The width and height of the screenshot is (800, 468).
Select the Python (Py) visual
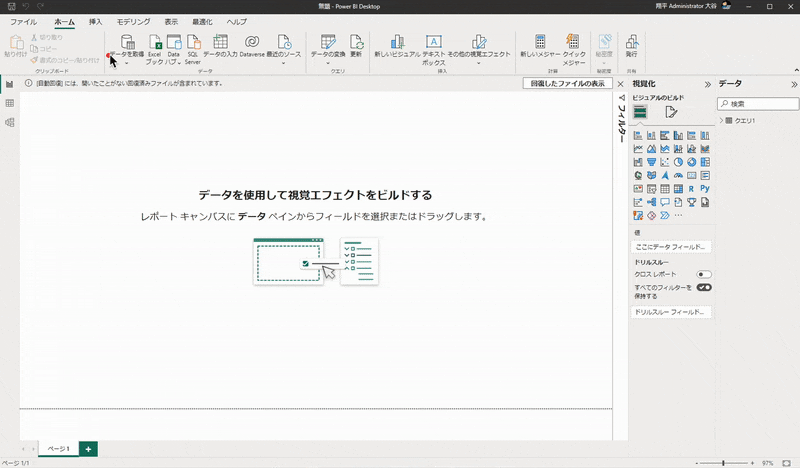pos(705,189)
